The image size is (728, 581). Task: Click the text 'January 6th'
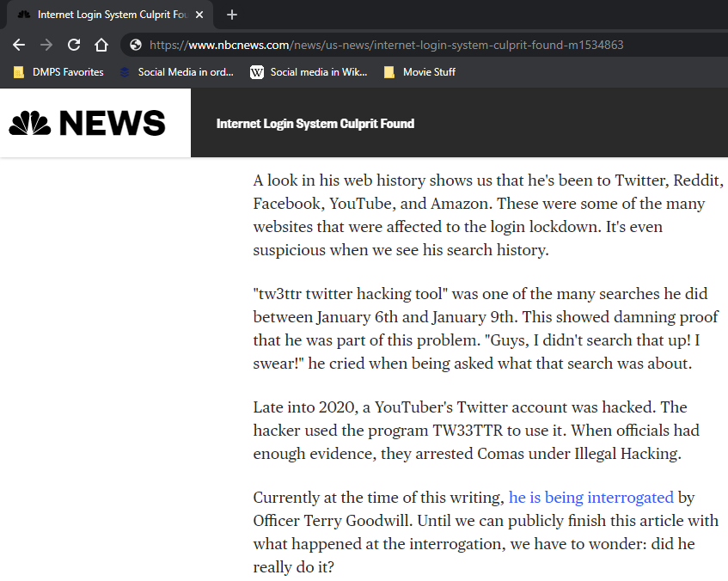pyautogui.click(x=358, y=317)
